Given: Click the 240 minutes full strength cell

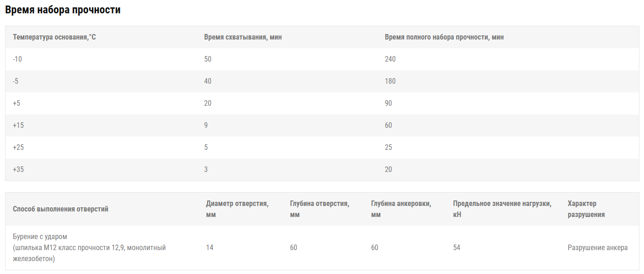Looking at the screenshot, I should (x=390, y=59).
